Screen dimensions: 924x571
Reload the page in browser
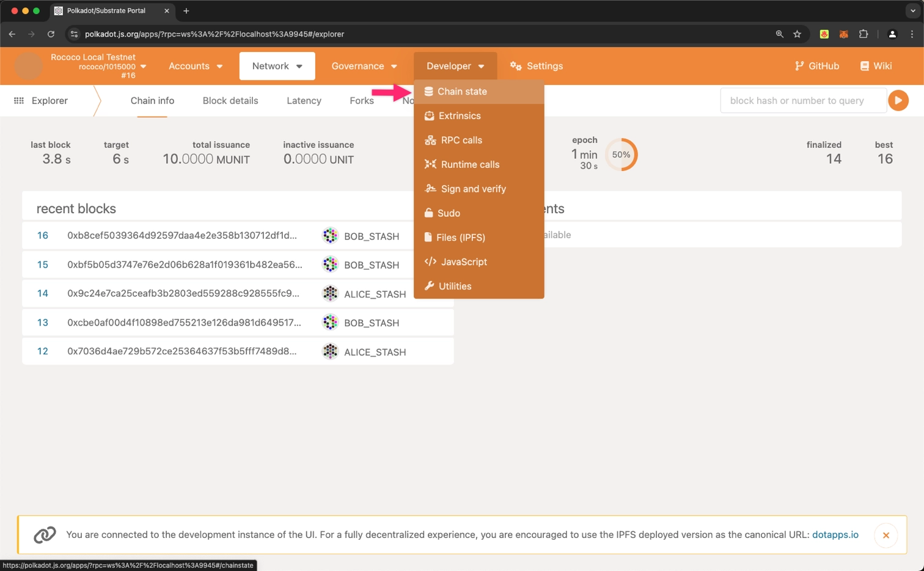click(x=51, y=34)
